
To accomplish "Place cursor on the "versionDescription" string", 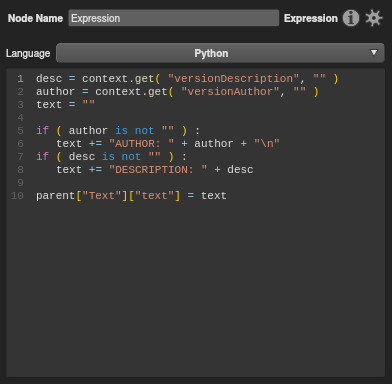I will tap(233, 79).
